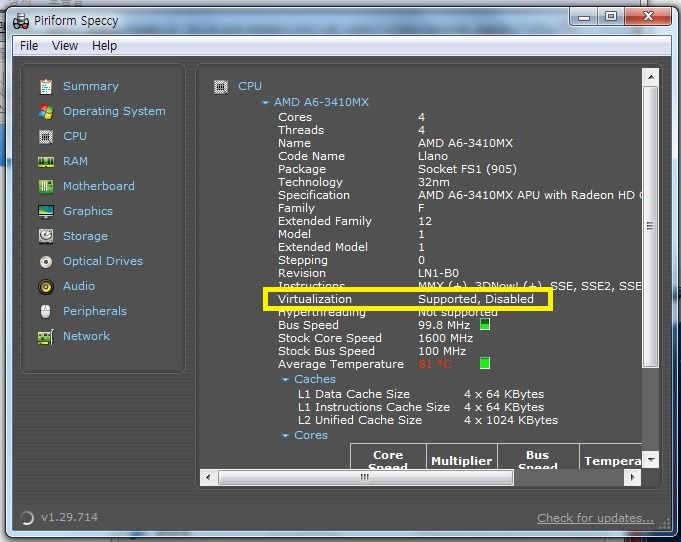Viewport: 681px width, 542px height.
Task: Click the '1600 MHz' stock speed value
Action: [445, 338]
